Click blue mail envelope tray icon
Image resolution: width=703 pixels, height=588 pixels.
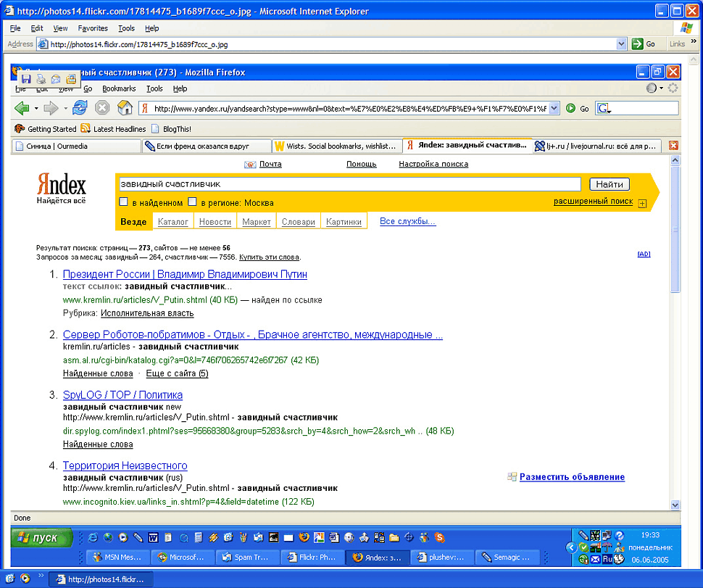click(x=595, y=559)
